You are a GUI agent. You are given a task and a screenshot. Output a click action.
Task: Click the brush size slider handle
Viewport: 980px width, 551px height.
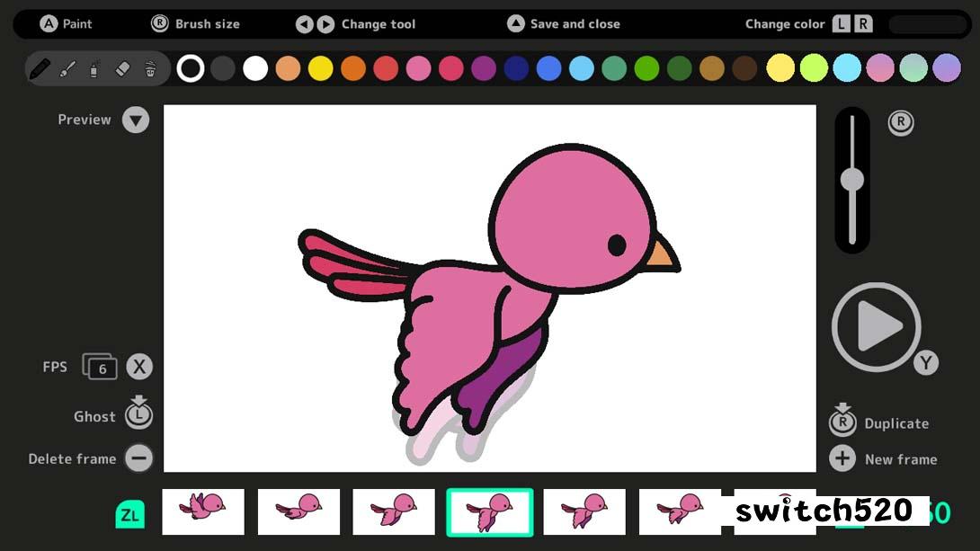[x=852, y=180]
